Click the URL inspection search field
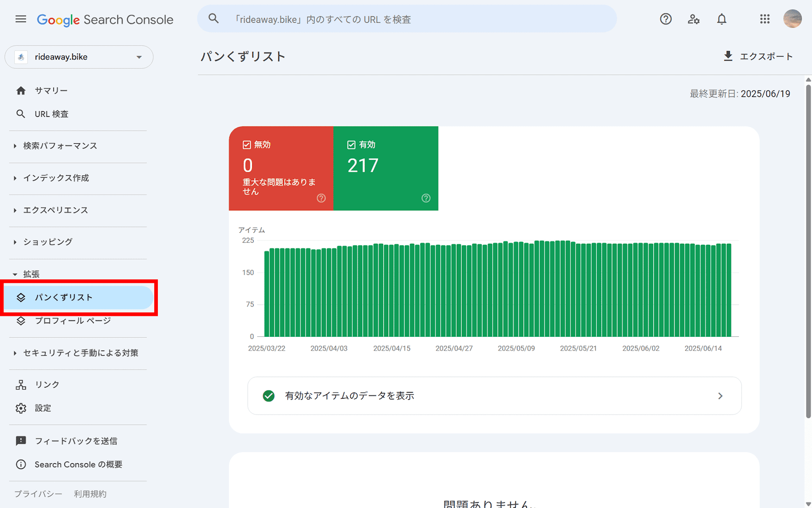This screenshot has height=508, width=812. (x=406, y=19)
